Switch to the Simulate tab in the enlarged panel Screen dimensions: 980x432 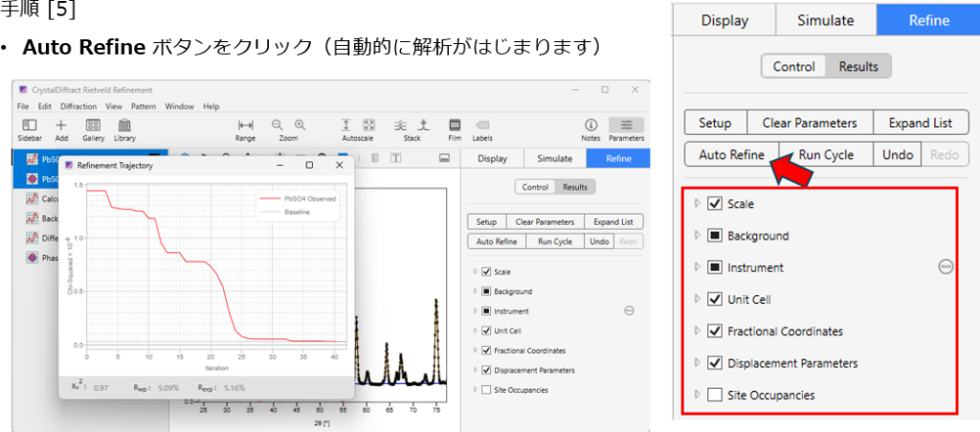tap(825, 20)
